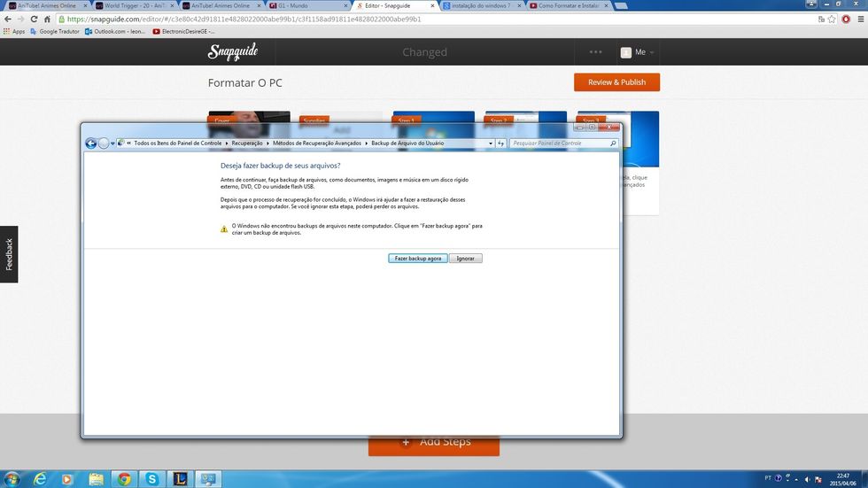
Task: Open Skype from the taskbar
Action: (x=151, y=479)
